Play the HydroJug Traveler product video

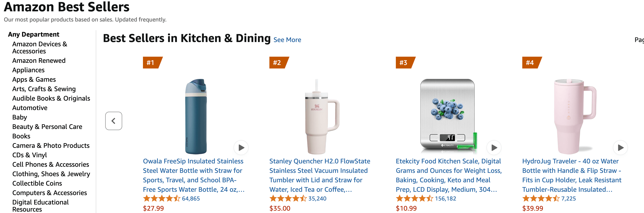click(x=620, y=148)
